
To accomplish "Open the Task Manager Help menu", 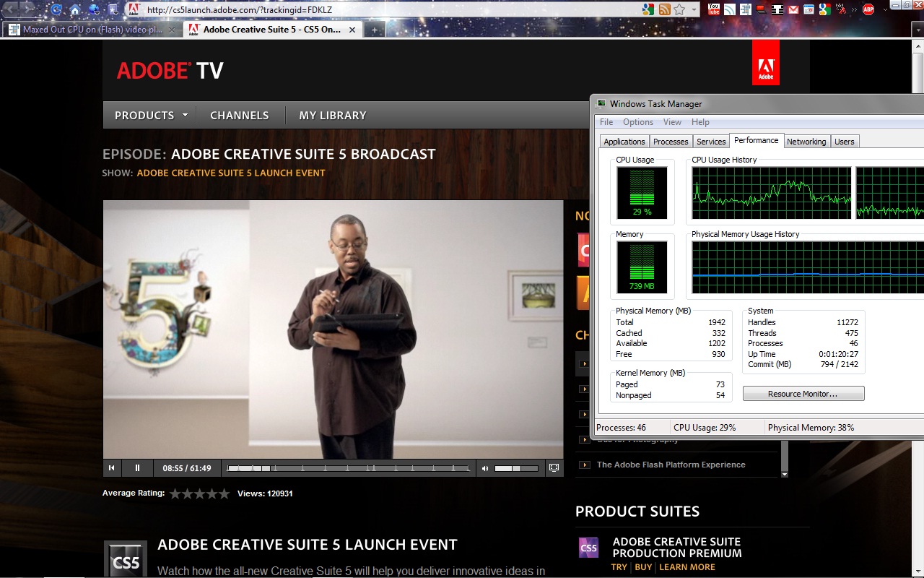I will [x=700, y=122].
